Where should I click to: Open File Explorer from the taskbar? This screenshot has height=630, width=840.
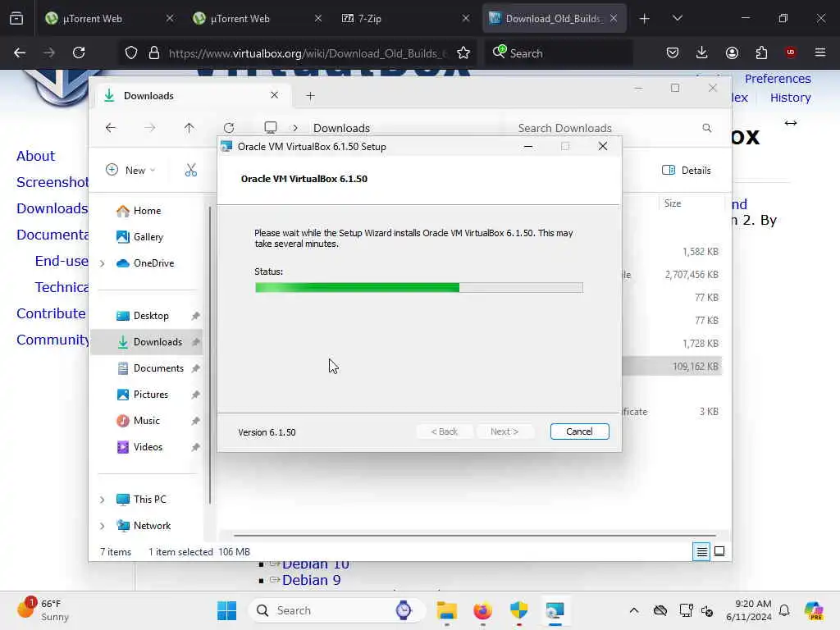(447, 610)
